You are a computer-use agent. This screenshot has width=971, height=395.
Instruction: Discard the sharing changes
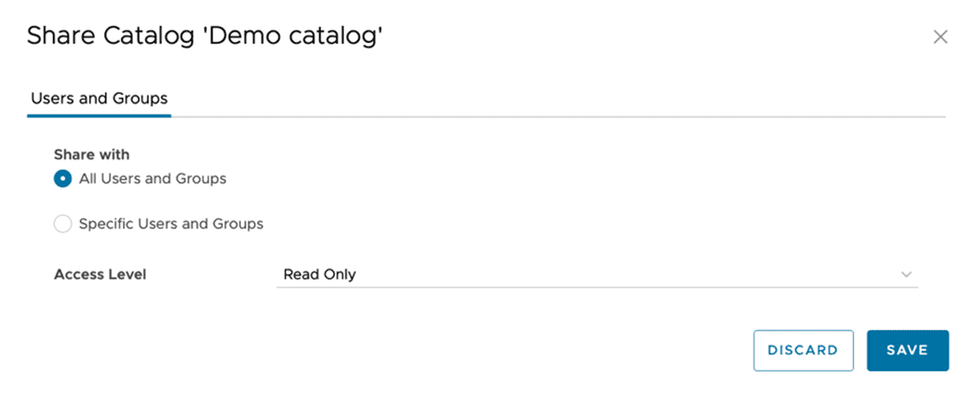coord(803,350)
